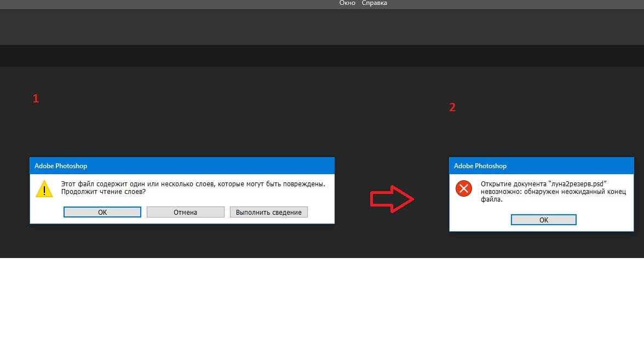Click the yellow warning triangle icon
This screenshot has width=644, height=355.
pos(44,189)
